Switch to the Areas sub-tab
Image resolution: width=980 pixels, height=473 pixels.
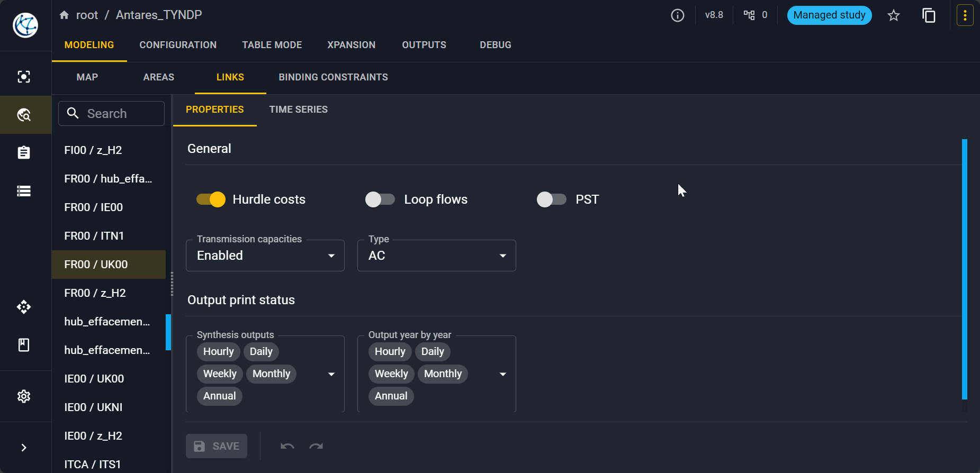click(x=159, y=77)
